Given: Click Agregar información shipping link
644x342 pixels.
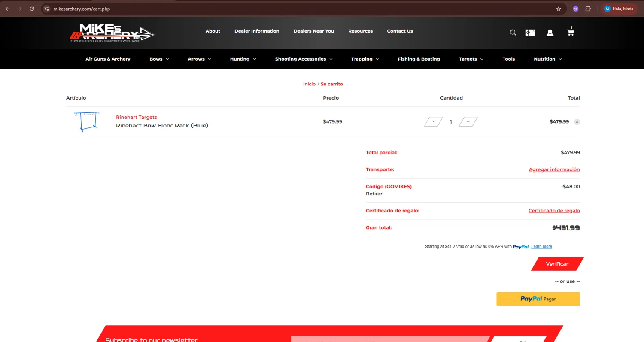Looking at the screenshot, I should coord(554,169).
